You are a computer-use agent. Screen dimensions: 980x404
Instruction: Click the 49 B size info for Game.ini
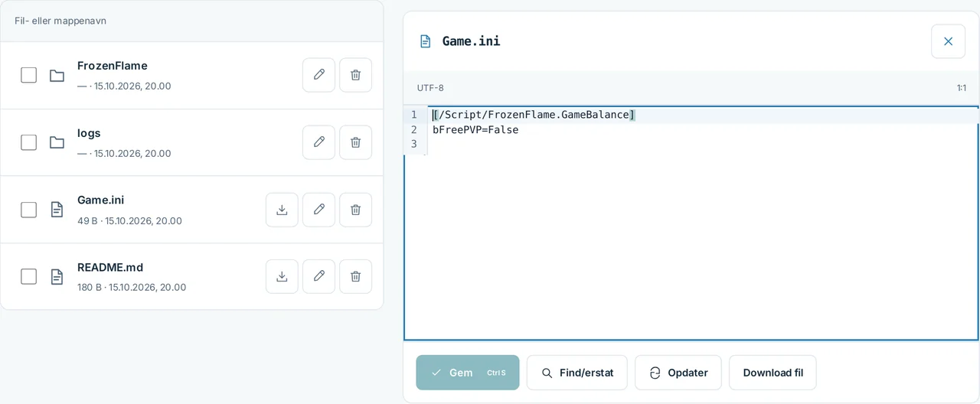87,220
